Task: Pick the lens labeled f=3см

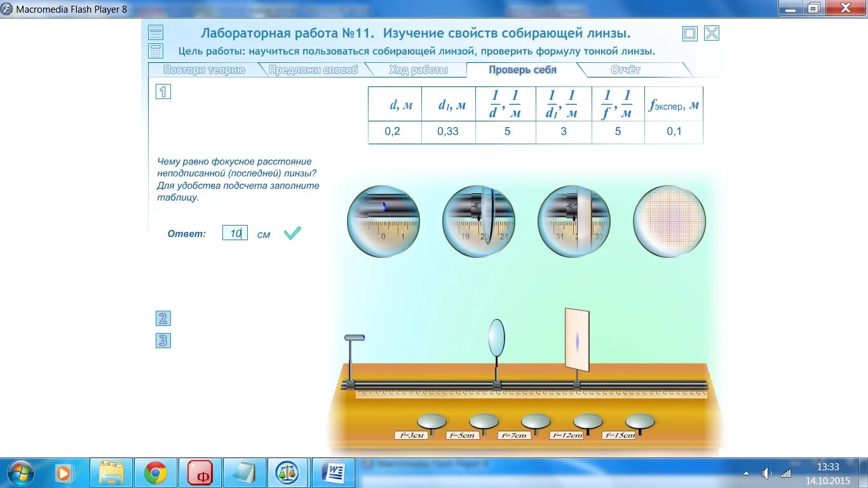Action: (x=431, y=422)
